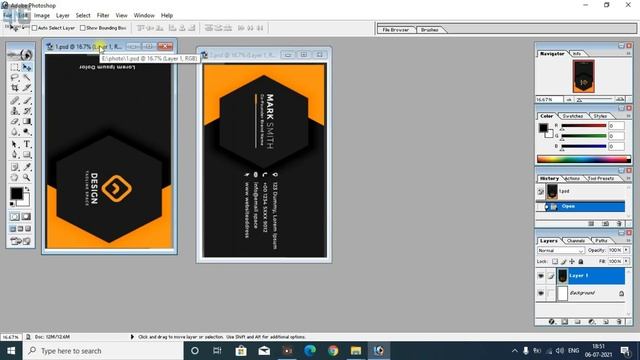Click the Navigator zoom slider
This screenshot has width=640, height=360.
tap(596, 100)
